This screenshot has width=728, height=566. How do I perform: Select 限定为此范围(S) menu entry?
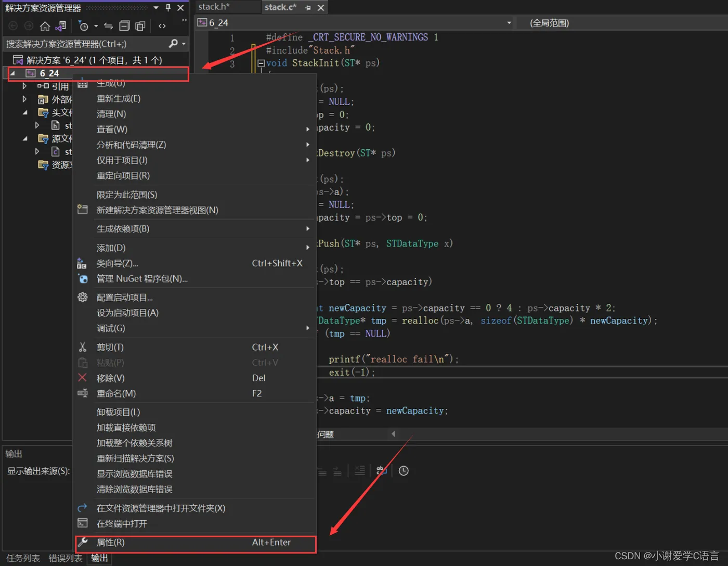pos(194,195)
